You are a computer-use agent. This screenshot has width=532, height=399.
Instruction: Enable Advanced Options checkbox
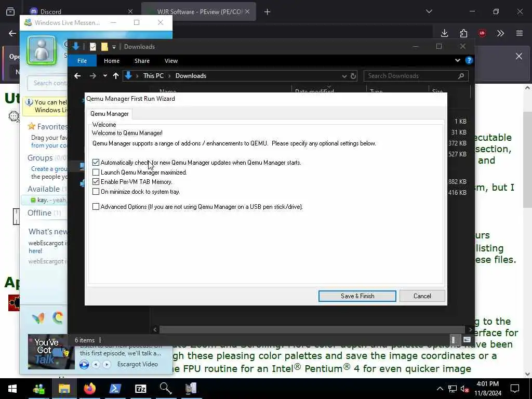pos(96,207)
